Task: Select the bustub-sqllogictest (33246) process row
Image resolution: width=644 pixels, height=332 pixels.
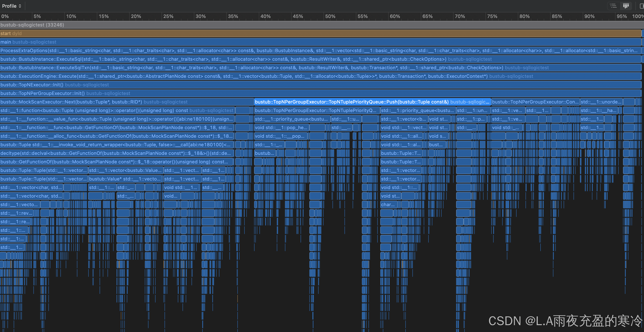Action: 32,25
